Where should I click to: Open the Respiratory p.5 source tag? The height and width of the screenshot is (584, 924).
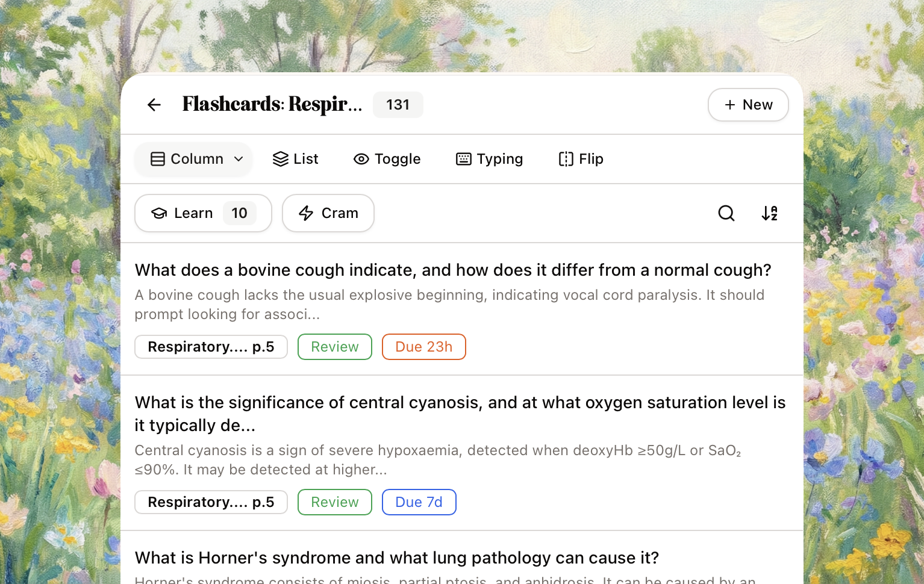(x=211, y=347)
